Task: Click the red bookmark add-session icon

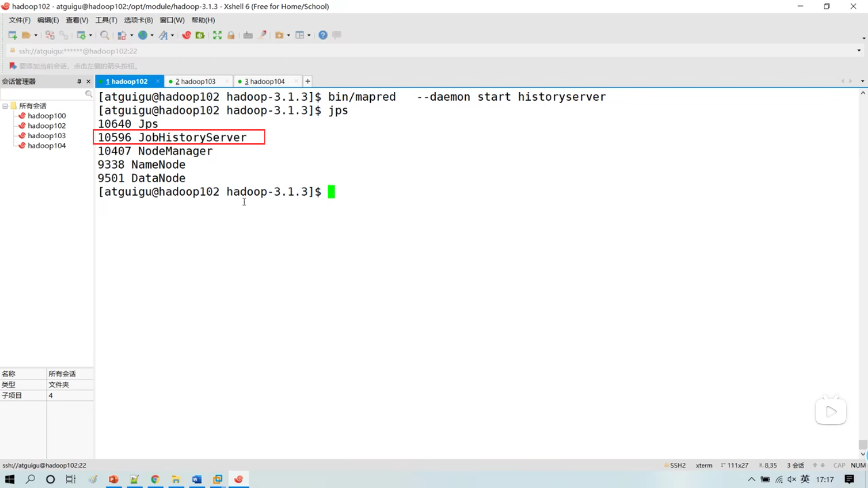Action: click(13, 66)
